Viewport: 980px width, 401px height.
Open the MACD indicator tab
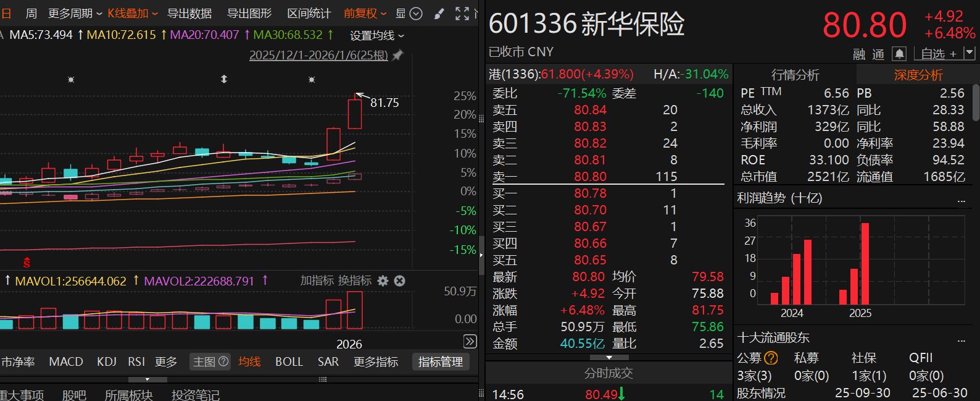tap(66, 361)
